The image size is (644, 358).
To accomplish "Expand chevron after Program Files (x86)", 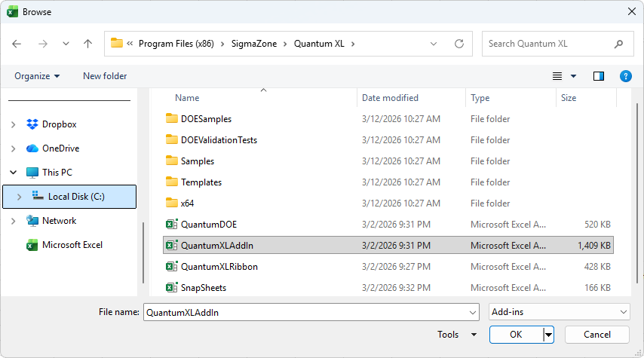I will point(222,44).
